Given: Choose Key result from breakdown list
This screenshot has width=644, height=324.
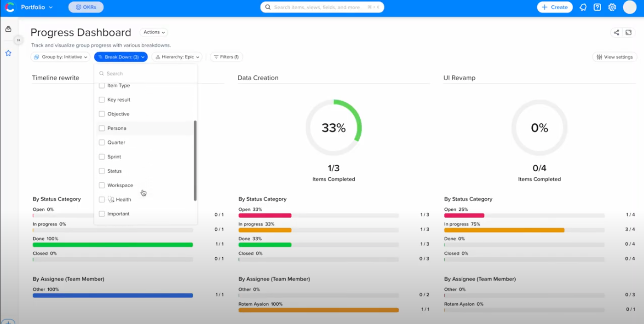Looking at the screenshot, I should click(x=119, y=100).
